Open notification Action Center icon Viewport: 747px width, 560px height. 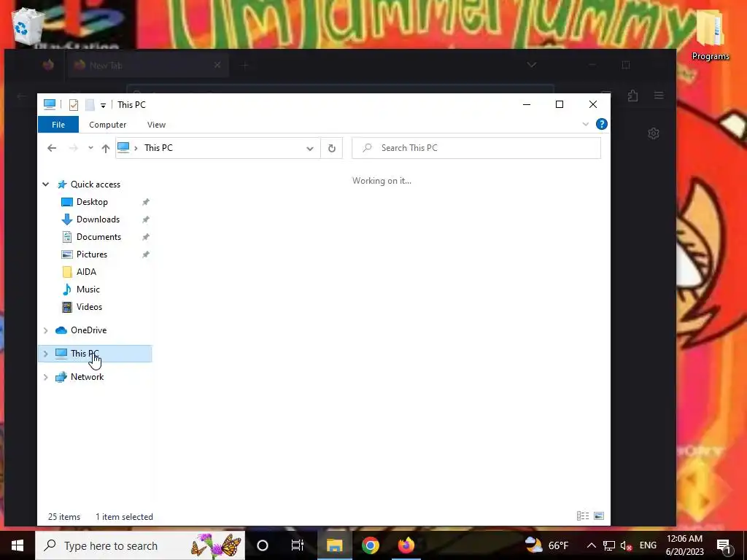tap(724, 546)
